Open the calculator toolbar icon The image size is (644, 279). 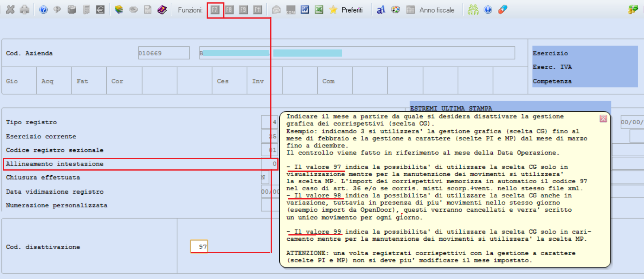tap(86, 9)
